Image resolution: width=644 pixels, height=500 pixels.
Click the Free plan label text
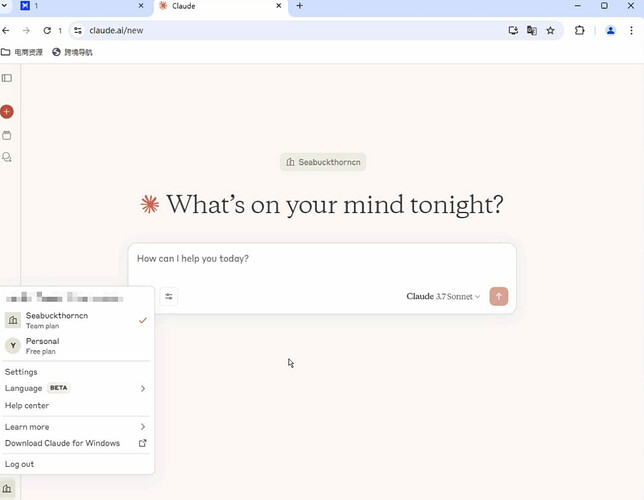pos(41,351)
